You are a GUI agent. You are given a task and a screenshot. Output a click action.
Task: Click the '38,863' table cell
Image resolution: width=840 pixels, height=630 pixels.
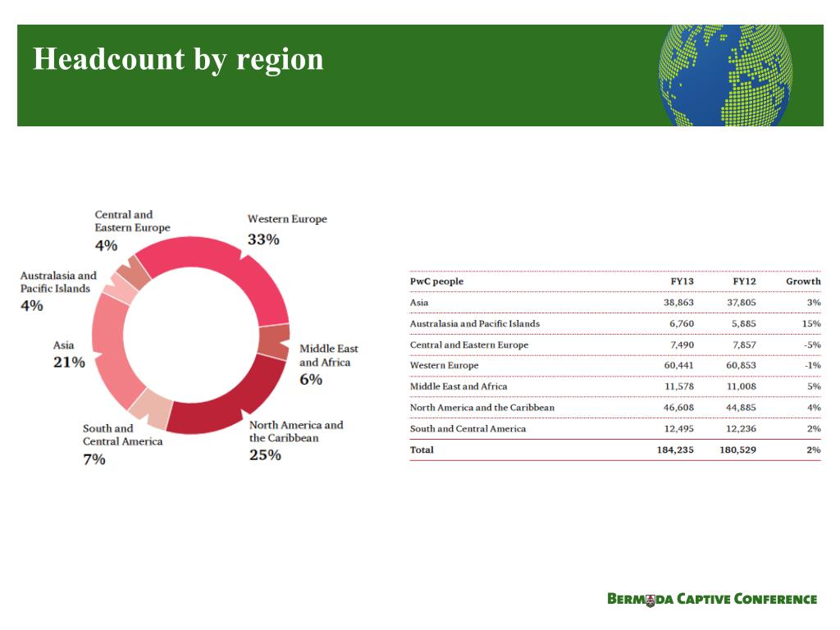678,303
